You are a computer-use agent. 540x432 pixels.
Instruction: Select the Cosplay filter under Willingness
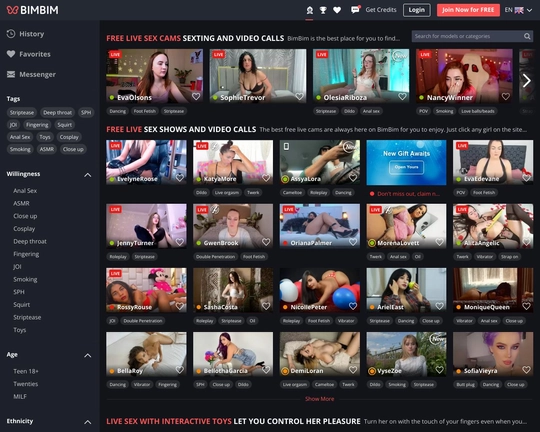[24, 229]
